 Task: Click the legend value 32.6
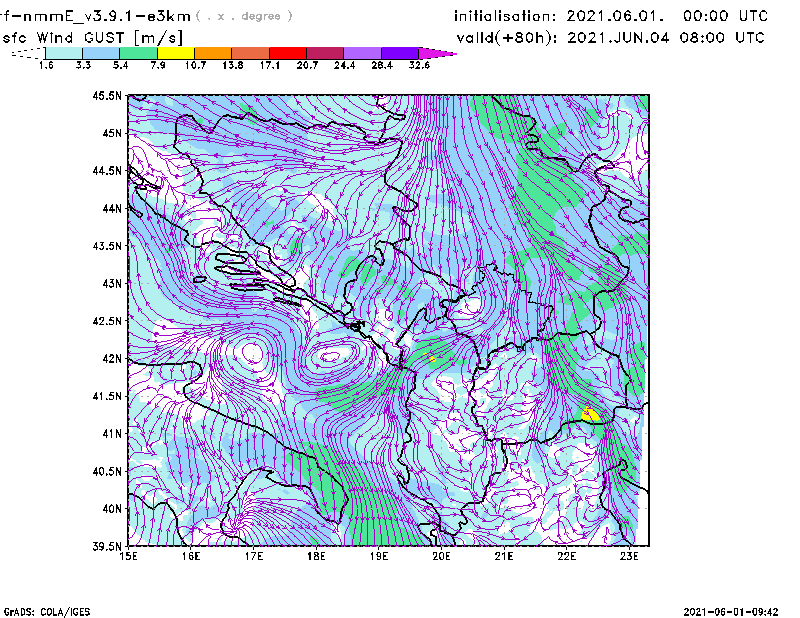click(419, 65)
